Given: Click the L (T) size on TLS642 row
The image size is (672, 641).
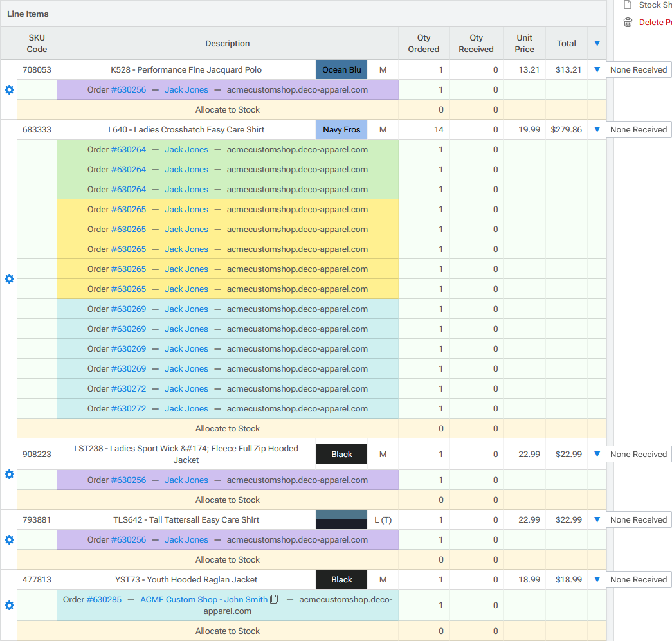Looking at the screenshot, I should coord(383,519).
